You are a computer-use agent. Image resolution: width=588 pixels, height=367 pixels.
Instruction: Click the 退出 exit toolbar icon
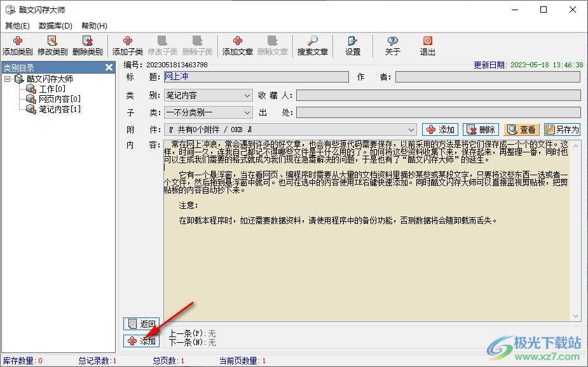pyautogui.click(x=428, y=46)
